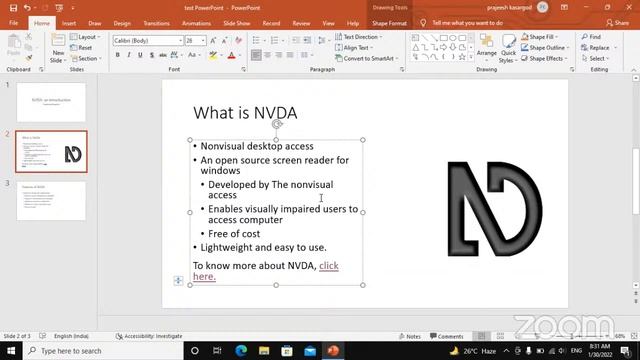Click the Share button
This screenshot has width=640, height=360.
point(617,23)
